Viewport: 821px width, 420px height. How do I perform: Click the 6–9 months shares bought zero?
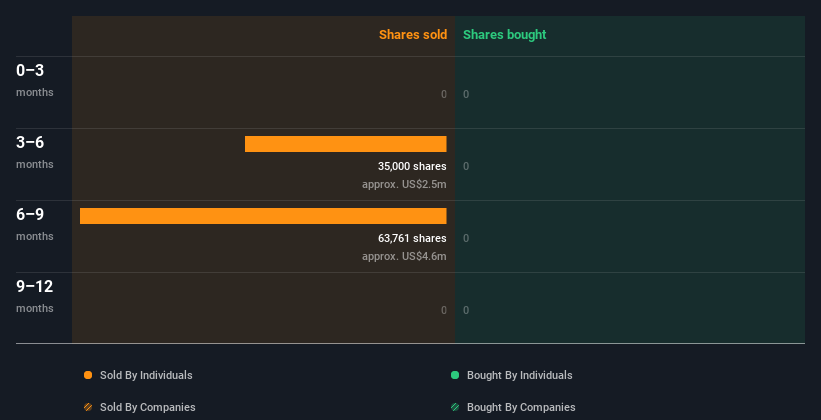pos(466,238)
